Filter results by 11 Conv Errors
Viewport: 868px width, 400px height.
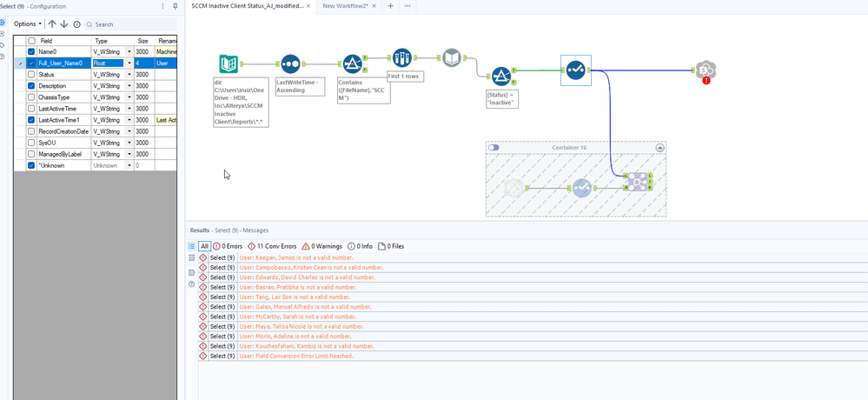272,246
